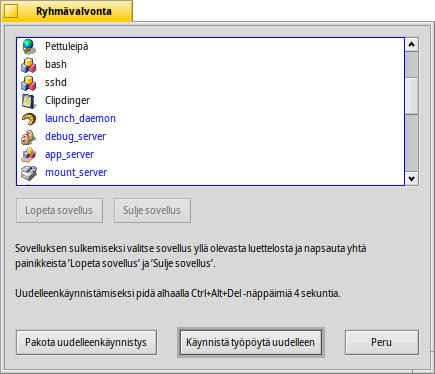This screenshot has height=374, width=435.
Task: Click the launch_daemon icon
Action: pos(29,118)
